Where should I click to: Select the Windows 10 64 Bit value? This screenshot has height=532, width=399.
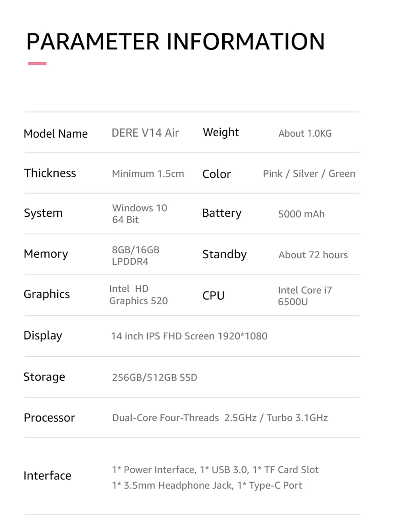(139, 214)
